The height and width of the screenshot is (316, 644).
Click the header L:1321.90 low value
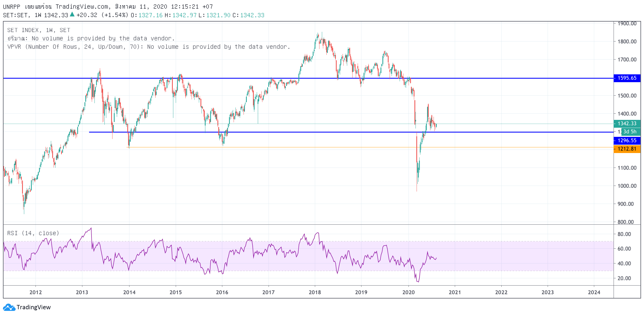(x=214, y=15)
